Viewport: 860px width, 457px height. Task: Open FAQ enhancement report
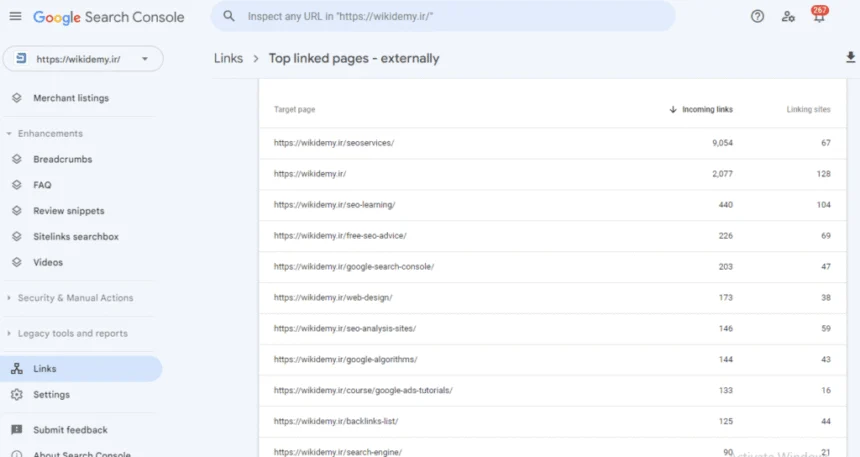pyautogui.click(x=42, y=185)
